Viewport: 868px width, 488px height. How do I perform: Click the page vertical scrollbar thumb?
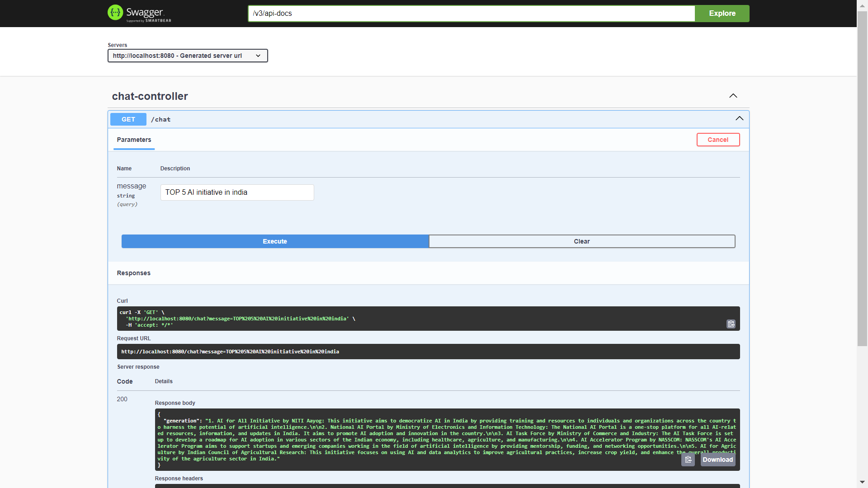pos(863,179)
